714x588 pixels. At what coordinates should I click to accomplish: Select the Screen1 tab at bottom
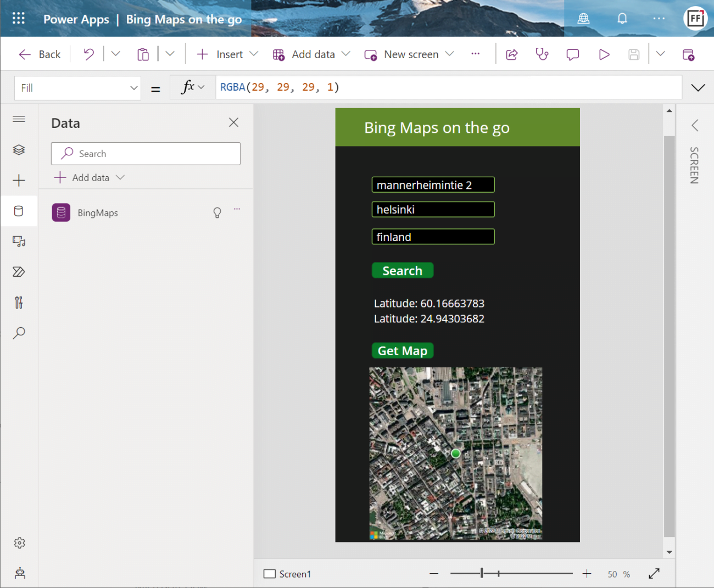coord(287,573)
